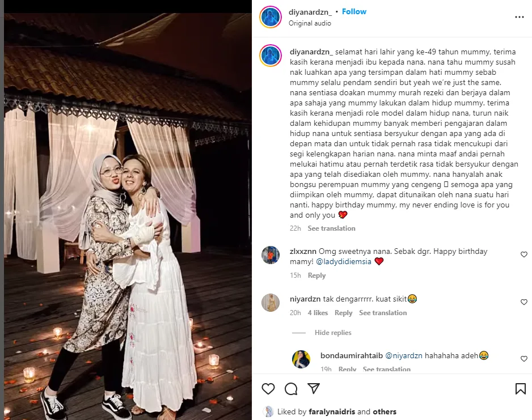The width and height of the screenshot is (532, 420).
Task: Open the three-dot more options menu
Action: [x=520, y=17]
